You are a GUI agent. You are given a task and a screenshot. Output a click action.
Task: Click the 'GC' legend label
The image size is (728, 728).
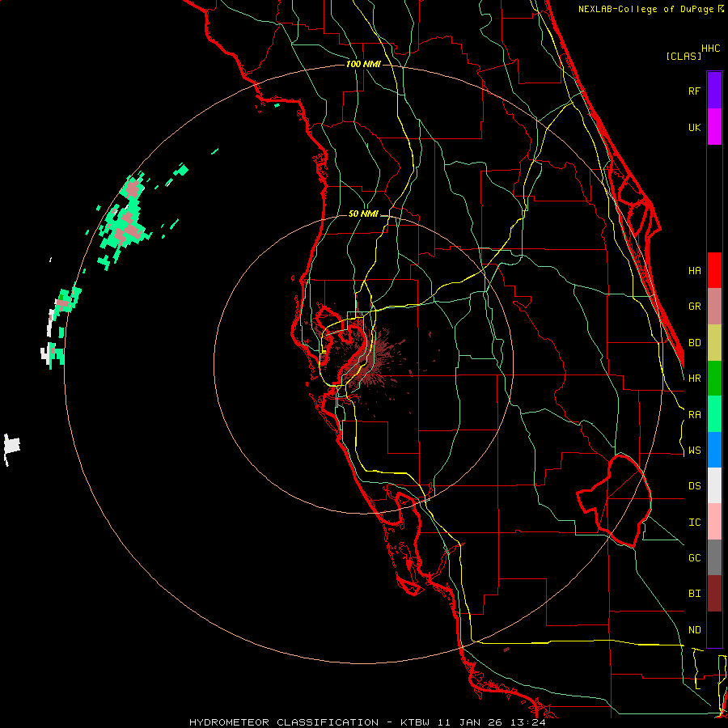tap(694, 558)
